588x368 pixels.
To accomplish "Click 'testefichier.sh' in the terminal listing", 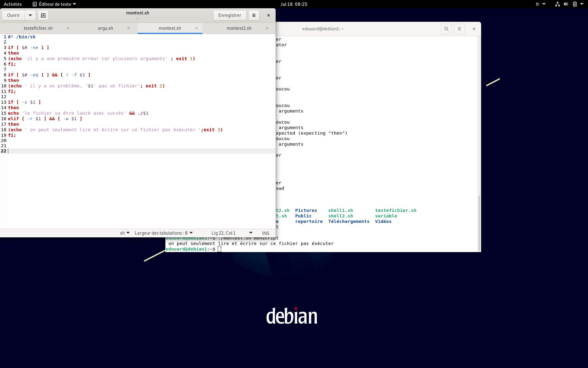I will coord(396,210).
